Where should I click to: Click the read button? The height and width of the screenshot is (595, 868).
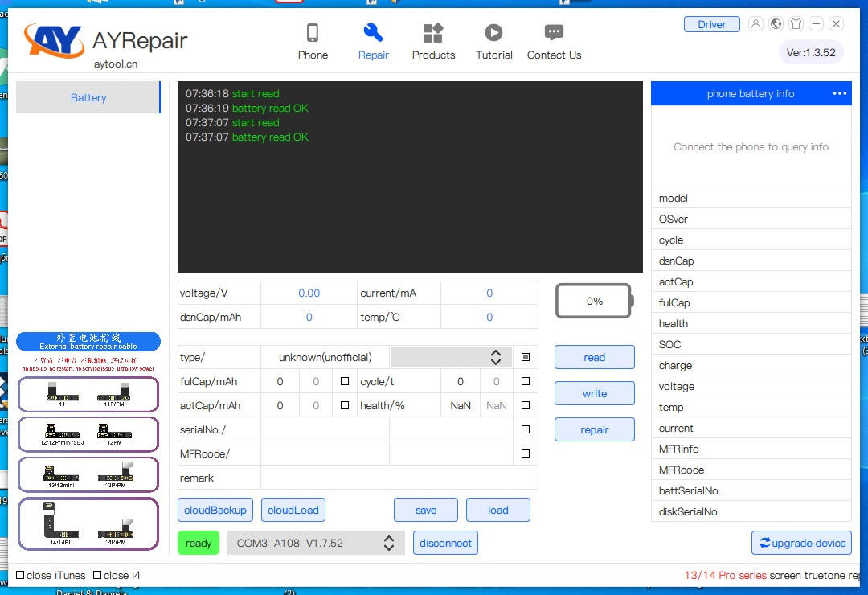(595, 357)
